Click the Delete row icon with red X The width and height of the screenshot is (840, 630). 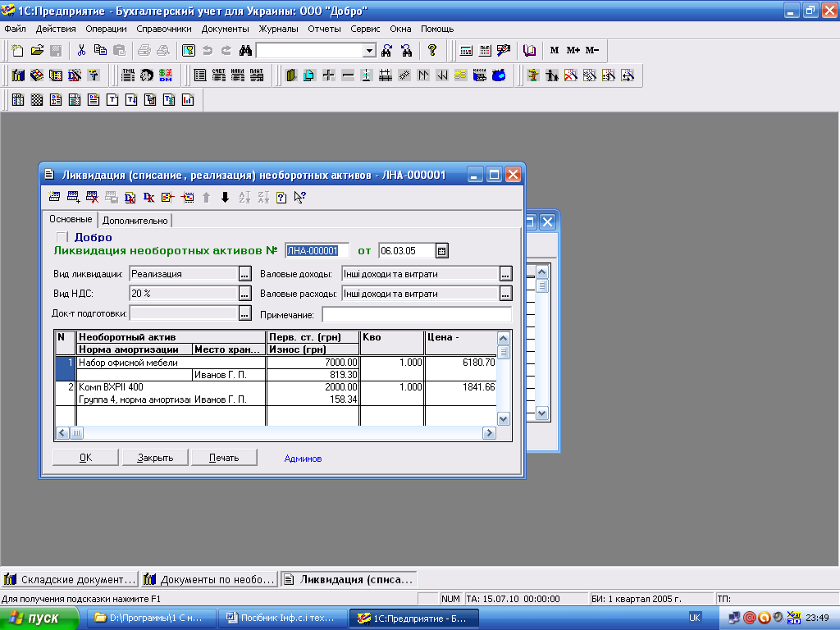point(92,197)
